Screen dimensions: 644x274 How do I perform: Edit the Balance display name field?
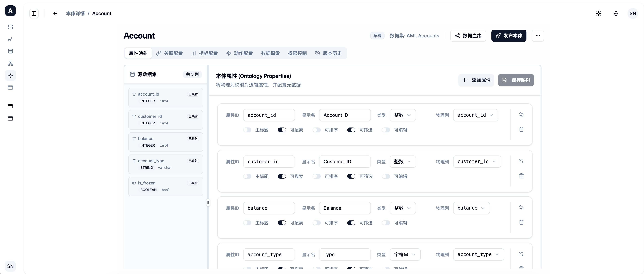point(345,208)
